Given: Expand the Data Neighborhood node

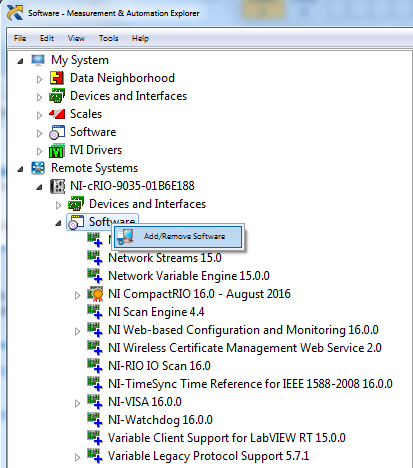Looking at the screenshot, I should [39, 79].
